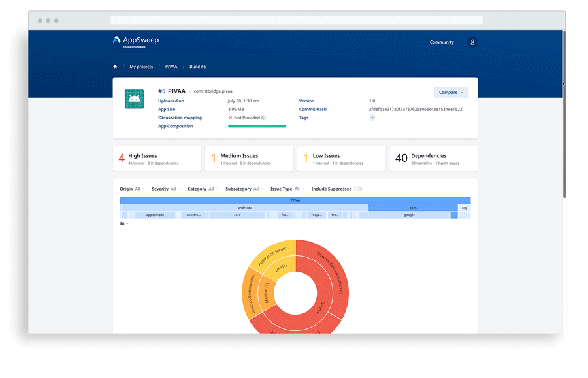Expand the Issue Type filter
588x378 pixels.
pyautogui.click(x=287, y=189)
